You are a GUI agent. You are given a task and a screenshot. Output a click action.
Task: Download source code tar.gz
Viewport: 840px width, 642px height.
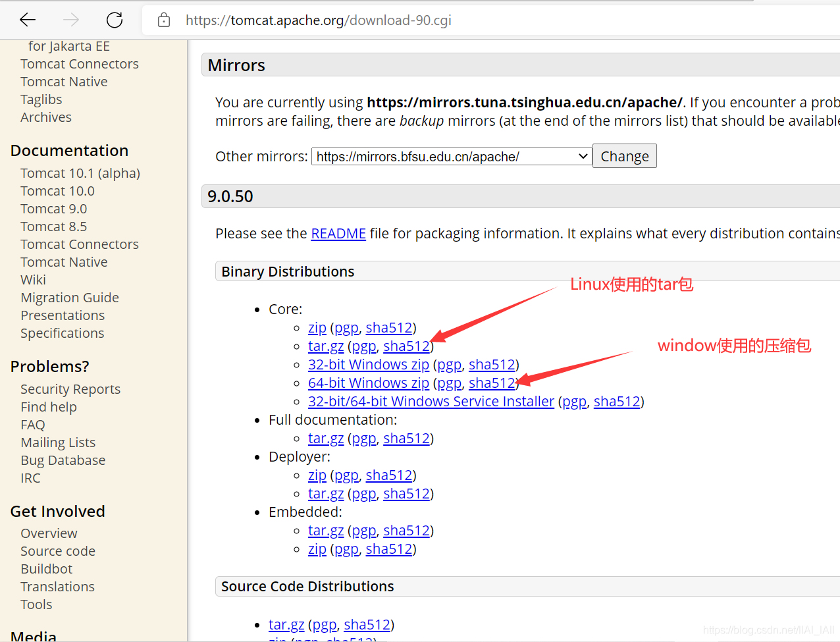point(286,624)
